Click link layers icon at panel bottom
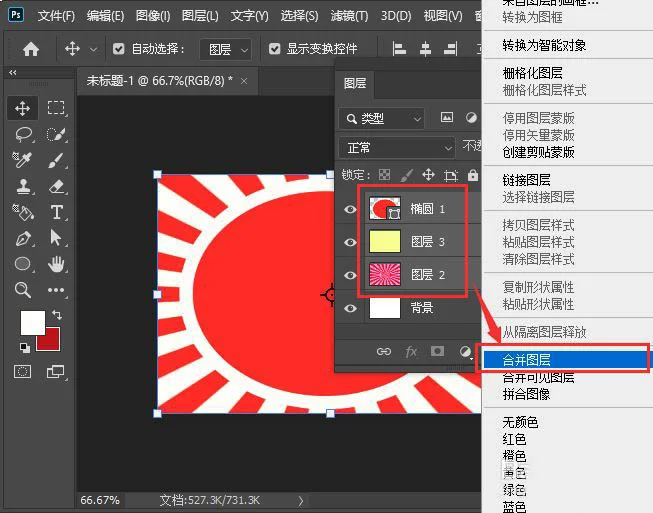The height and width of the screenshot is (513, 653). click(384, 351)
